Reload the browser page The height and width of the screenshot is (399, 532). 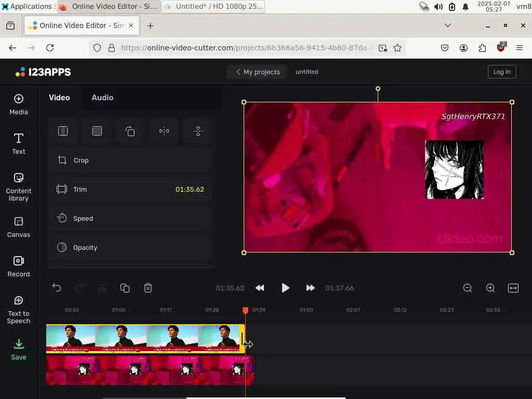[x=50, y=48]
